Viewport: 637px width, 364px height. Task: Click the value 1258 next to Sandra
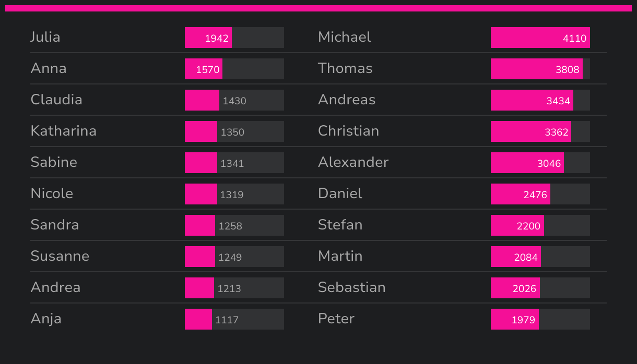(x=230, y=226)
